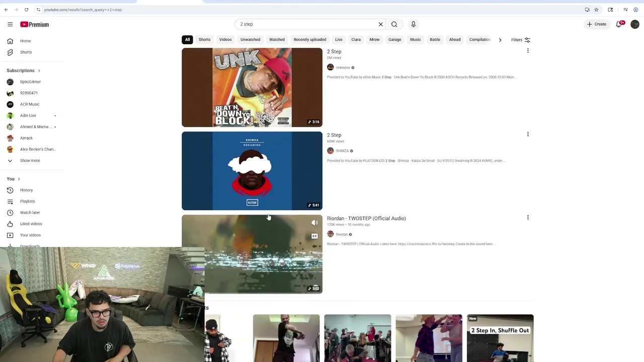Screen dimensions: 644x362
Task: Select the All filter chip
Action: coord(187,40)
